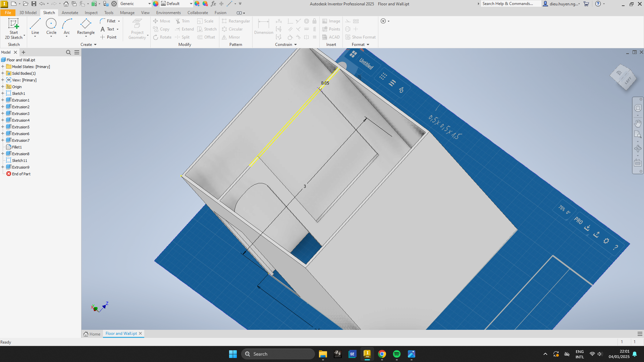This screenshot has height=362, width=644.
Task: Select the Orbit tool in navigation bar
Action: point(638,148)
